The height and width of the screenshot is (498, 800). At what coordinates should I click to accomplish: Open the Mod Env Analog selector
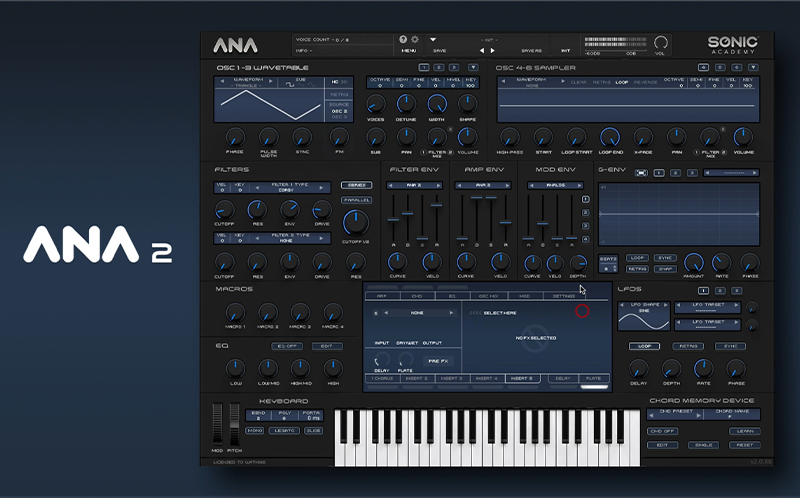556,185
